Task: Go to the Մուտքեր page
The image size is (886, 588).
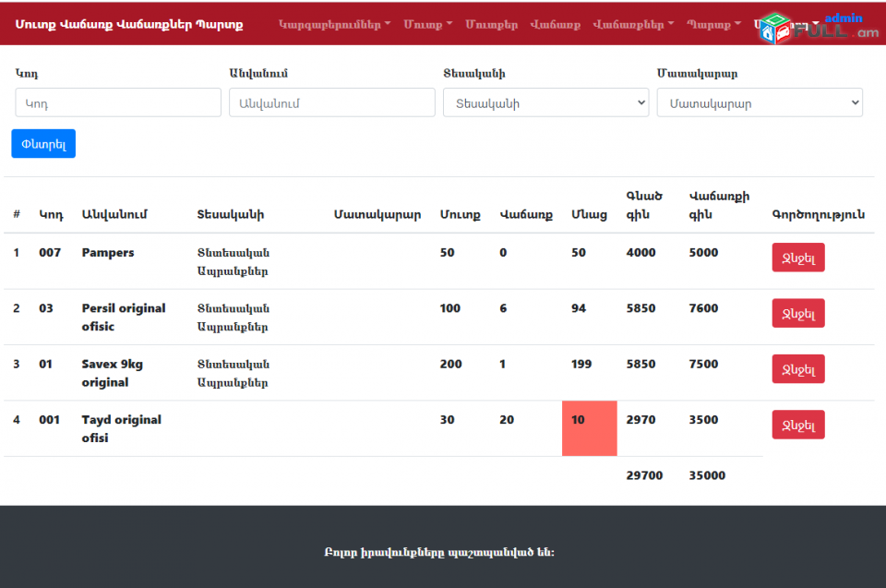Action: click(492, 24)
